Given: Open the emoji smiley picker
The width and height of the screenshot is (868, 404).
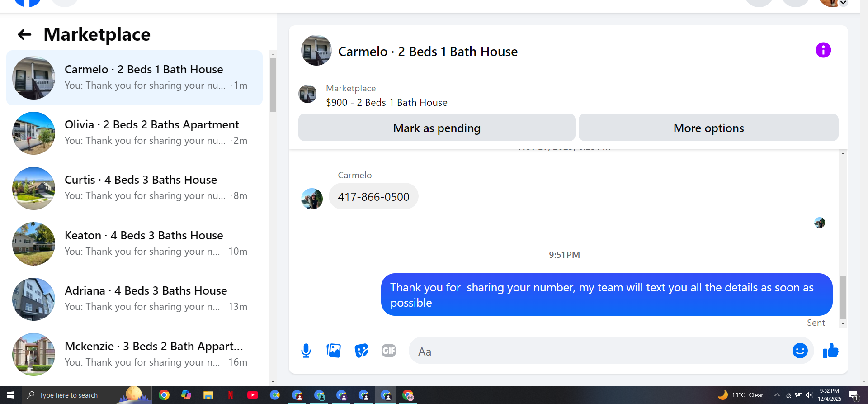Looking at the screenshot, I should coord(800,351).
